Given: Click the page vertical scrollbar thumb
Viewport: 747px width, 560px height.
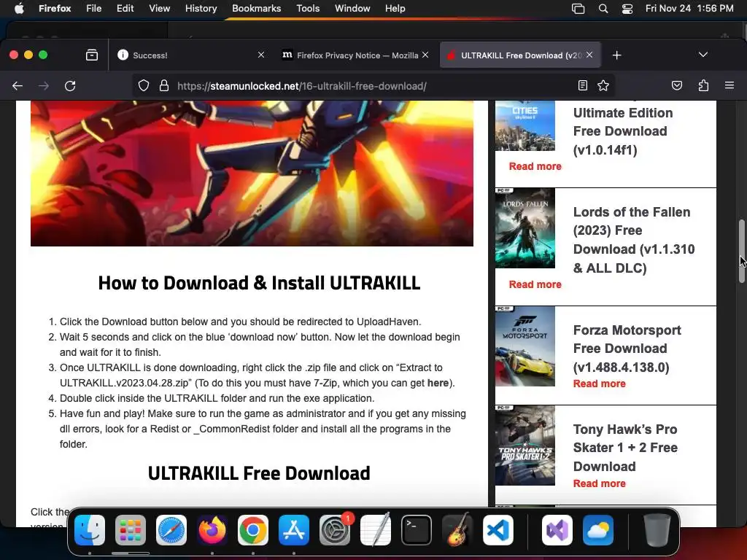Looking at the screenshot, I should point(742,252).
